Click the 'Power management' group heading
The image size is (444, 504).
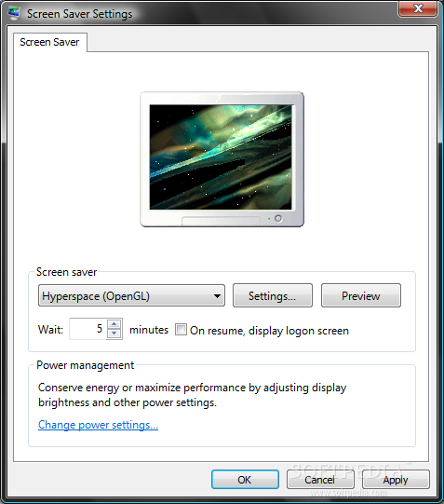85,365
